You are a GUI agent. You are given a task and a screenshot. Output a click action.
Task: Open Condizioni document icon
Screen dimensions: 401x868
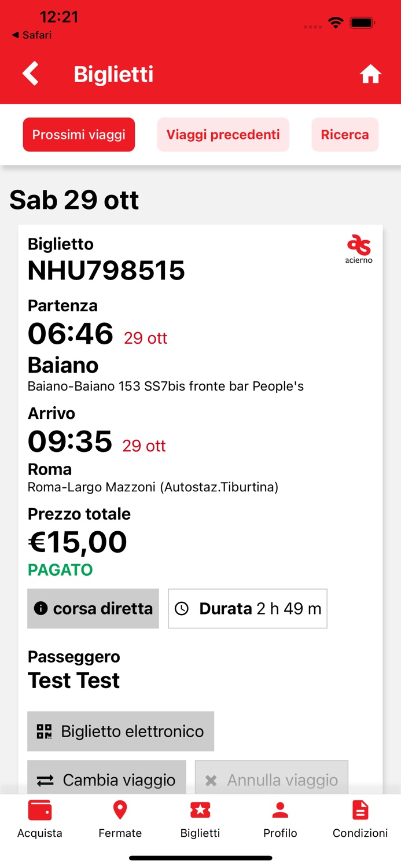[x=360, y=810]
